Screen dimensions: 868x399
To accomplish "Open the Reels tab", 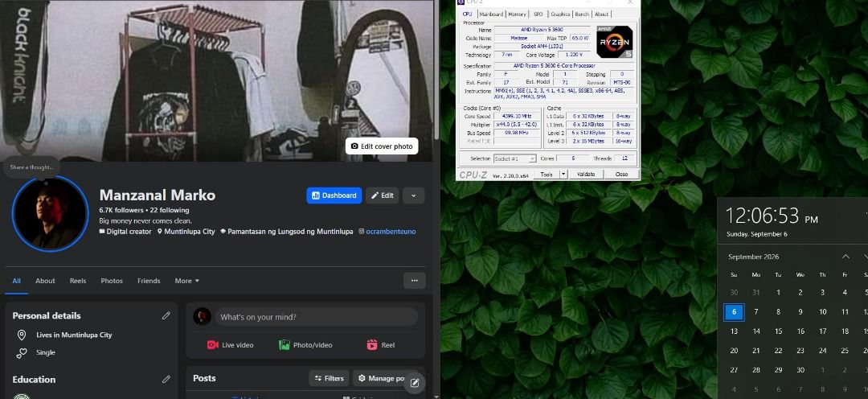I will (78, 281).
